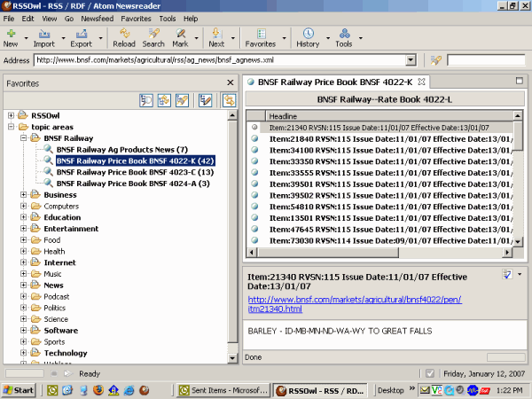Click the Rate Book 4022-L title bar
The height and width of the screenshot is (399, 532).
(385, 99)
